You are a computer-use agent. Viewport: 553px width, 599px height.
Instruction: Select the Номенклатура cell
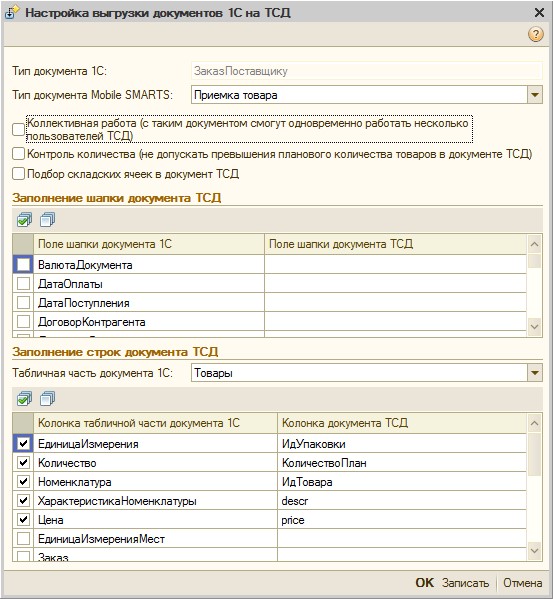(x=155, y=481)
